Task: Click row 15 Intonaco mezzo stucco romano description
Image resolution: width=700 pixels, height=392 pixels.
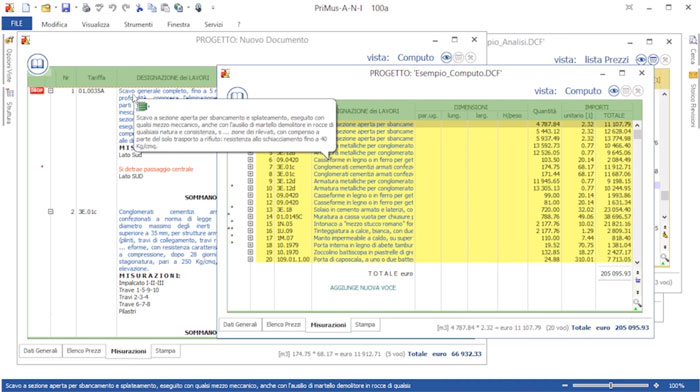Action: coord(363,224)
